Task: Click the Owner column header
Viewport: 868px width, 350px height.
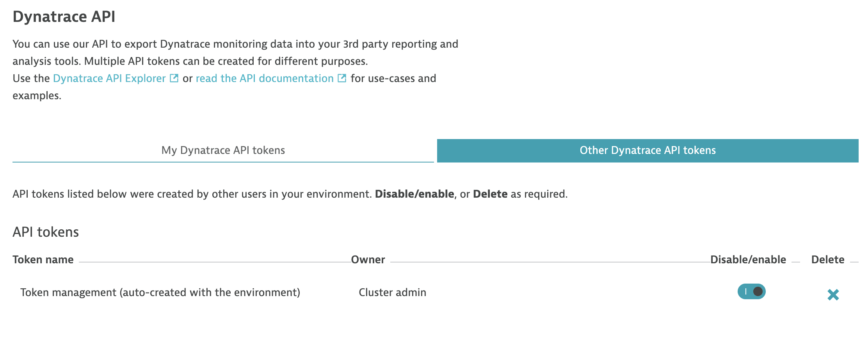Action: coord(368,260)
